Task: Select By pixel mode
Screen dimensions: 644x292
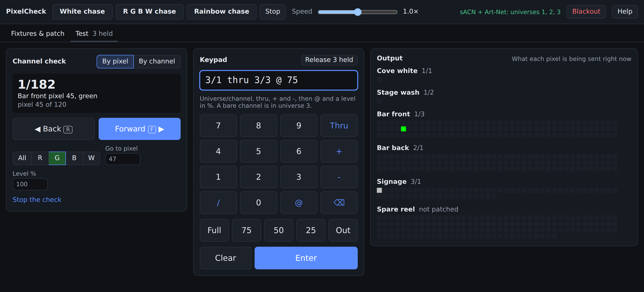Action: tap(115, 61)
